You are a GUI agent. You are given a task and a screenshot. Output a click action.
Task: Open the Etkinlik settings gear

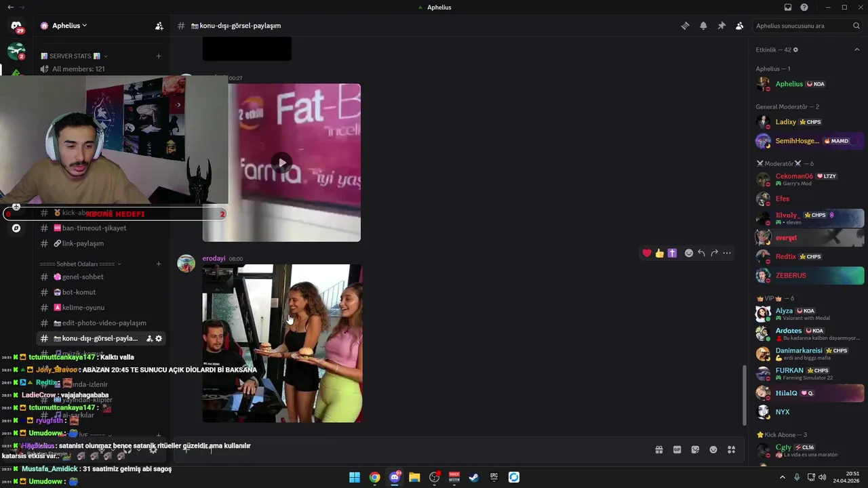click(x=795, y=49)
